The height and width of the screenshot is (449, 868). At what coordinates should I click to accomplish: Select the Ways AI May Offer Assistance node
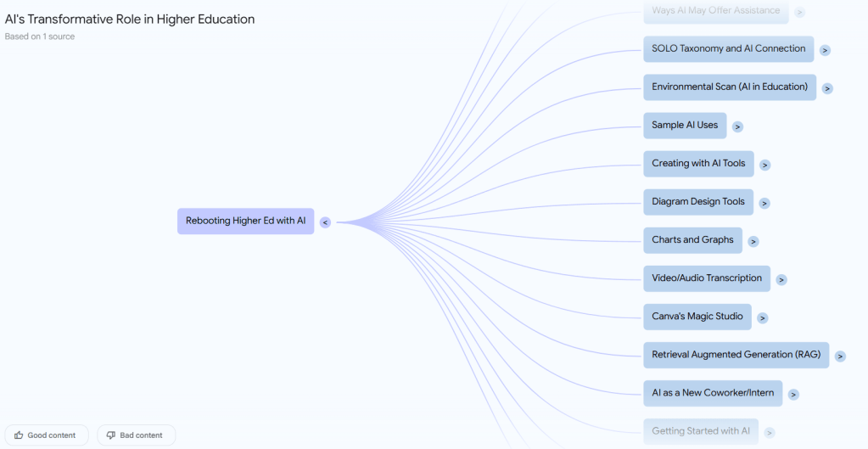(715, 11)
